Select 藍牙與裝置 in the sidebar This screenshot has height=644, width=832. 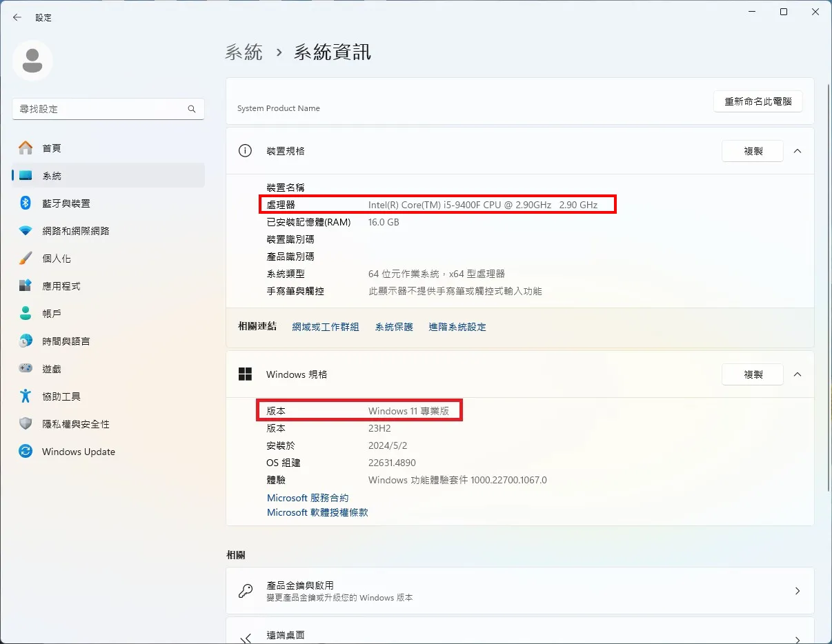[108, 203]
